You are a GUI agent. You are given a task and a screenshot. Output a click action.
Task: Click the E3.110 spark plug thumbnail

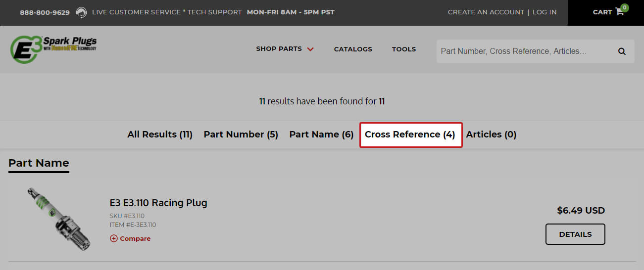(x=60, y=218)
